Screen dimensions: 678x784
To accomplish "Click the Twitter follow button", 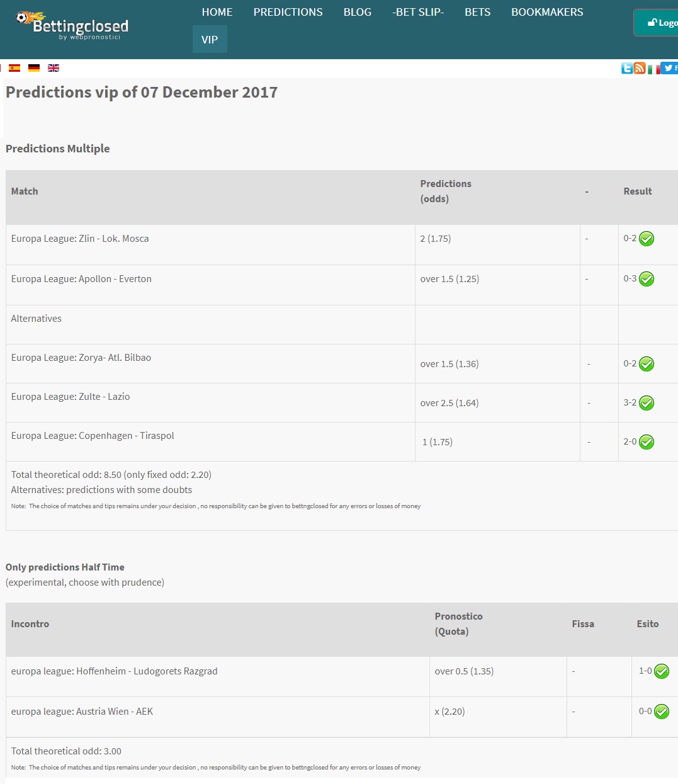I will [669, 68].
